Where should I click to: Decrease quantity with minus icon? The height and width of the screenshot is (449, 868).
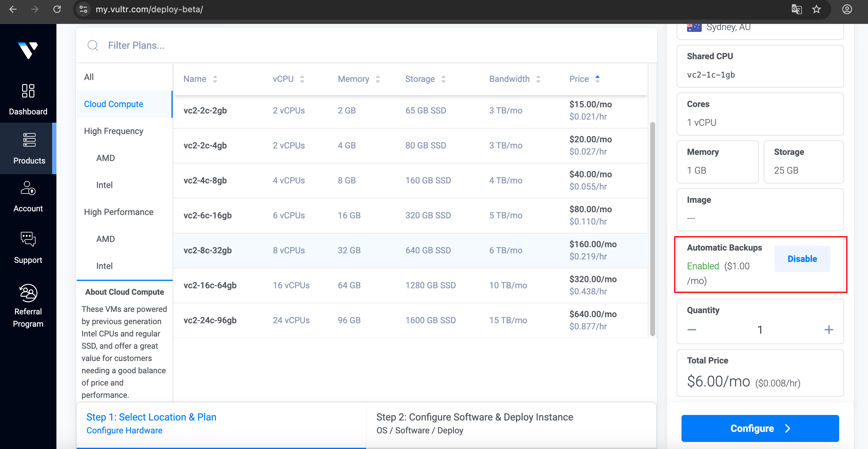pyautogui.click(x=692, y=329)
